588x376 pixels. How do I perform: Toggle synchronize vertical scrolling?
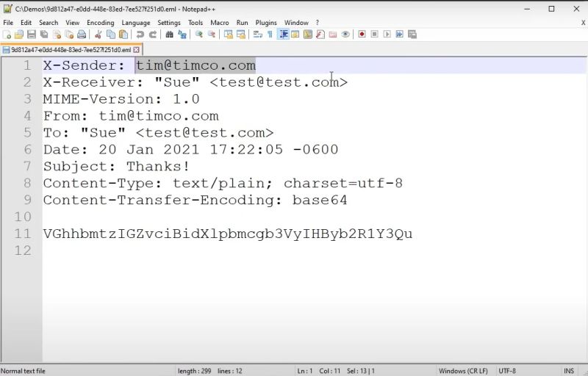(228, 35)
